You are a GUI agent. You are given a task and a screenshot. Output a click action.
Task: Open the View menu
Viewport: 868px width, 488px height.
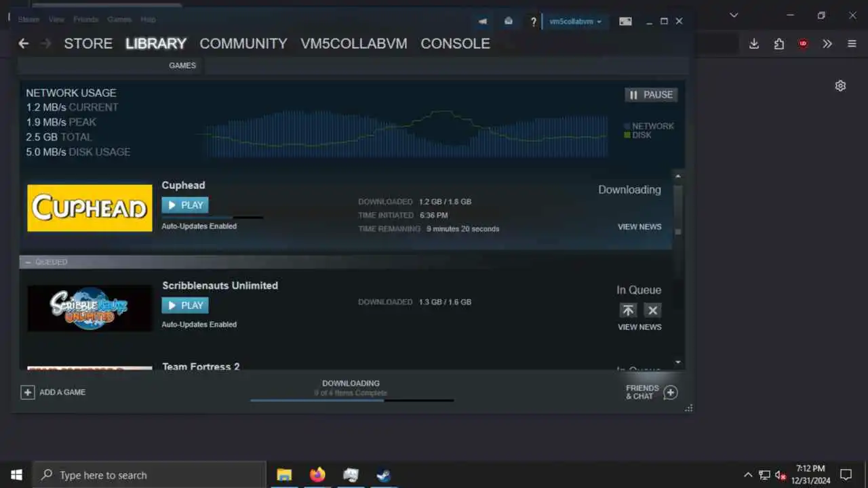[56, 20]
